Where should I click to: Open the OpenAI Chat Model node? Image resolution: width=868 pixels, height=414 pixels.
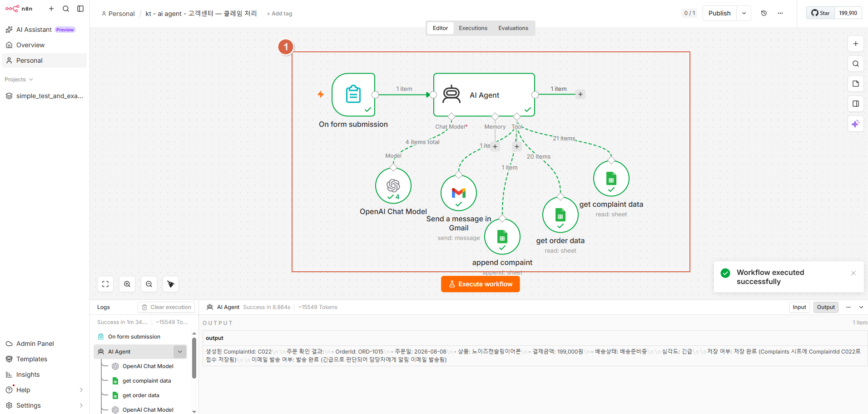[x=393, y=186]
